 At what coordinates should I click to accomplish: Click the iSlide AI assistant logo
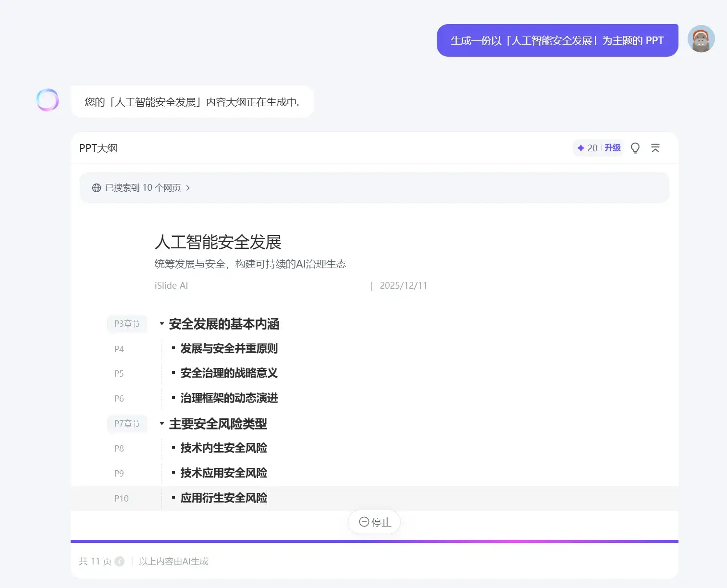click(x=48, y=100)
